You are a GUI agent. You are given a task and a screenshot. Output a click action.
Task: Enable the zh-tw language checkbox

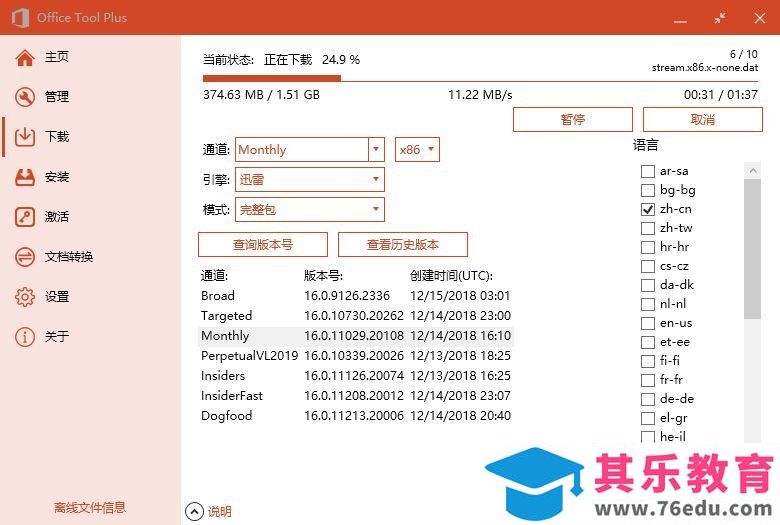[x=648, y=228]
